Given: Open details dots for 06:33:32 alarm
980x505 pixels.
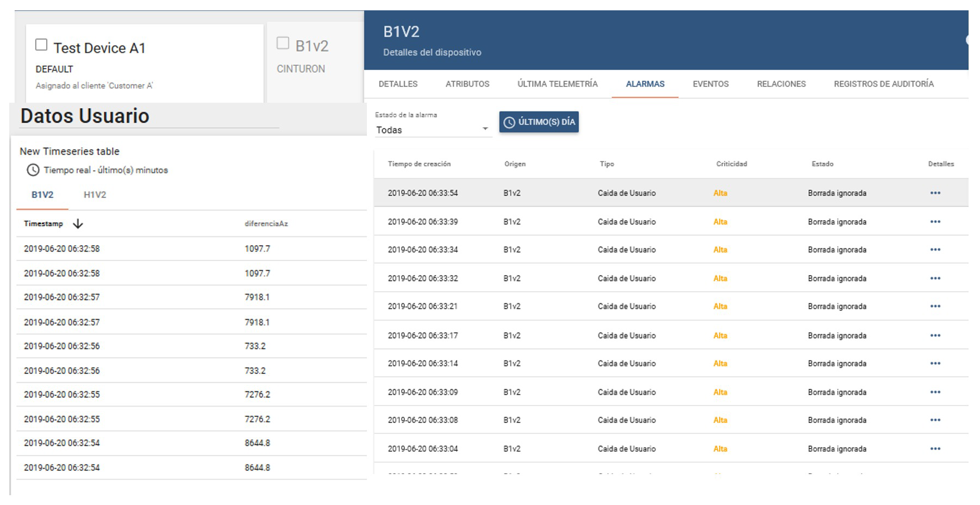Looking at the screenshot, I should coord(935,278).
